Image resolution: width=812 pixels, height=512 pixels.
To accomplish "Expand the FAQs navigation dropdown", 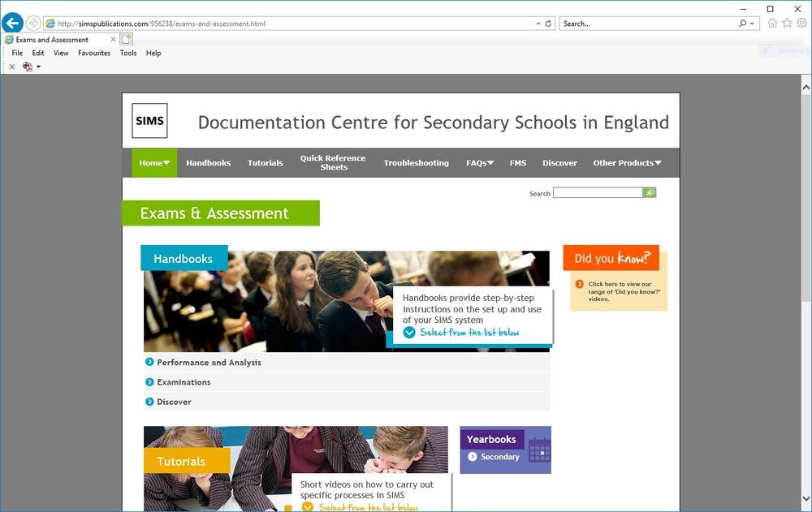I will pyautogui.click(x=480, y=162).
